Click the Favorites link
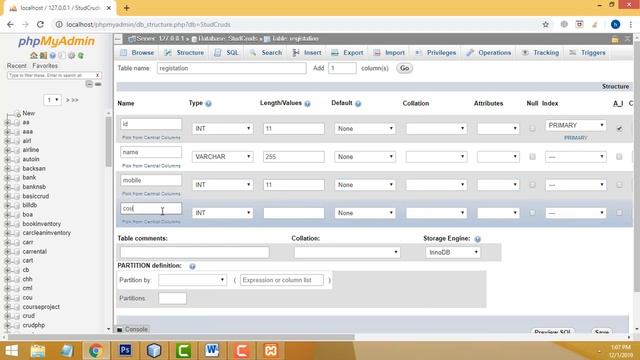 pyautogui.click(x=45, y=66)
